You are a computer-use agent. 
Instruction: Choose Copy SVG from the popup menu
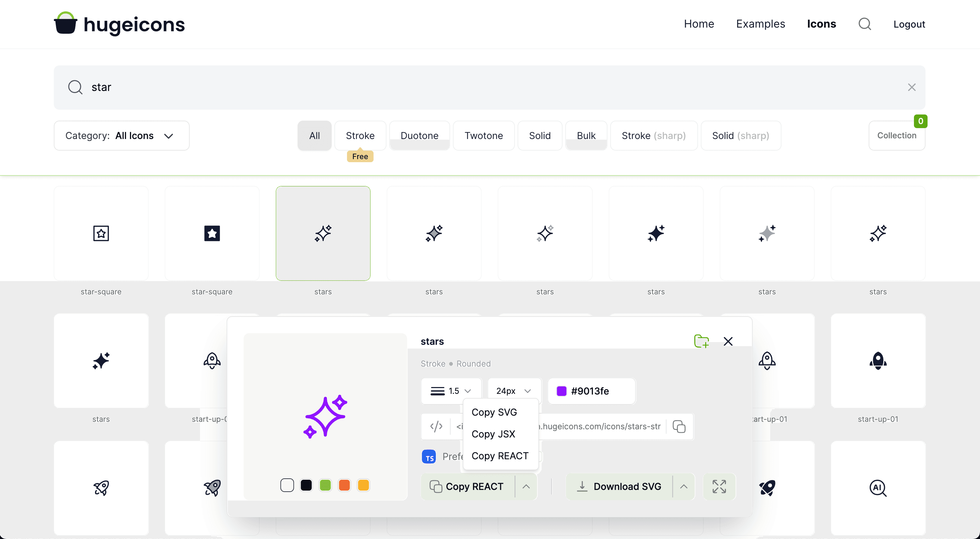[x=494, y=412]
